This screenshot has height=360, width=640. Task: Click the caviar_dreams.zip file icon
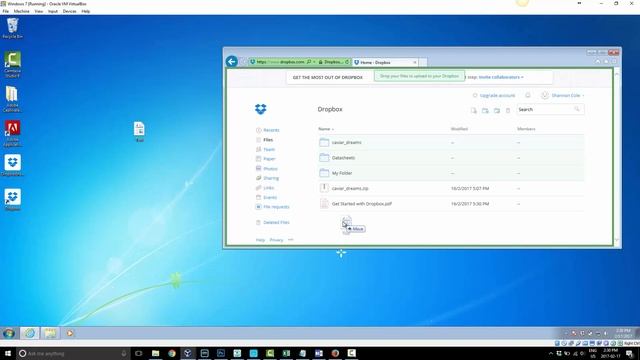(x=324, y=188)
